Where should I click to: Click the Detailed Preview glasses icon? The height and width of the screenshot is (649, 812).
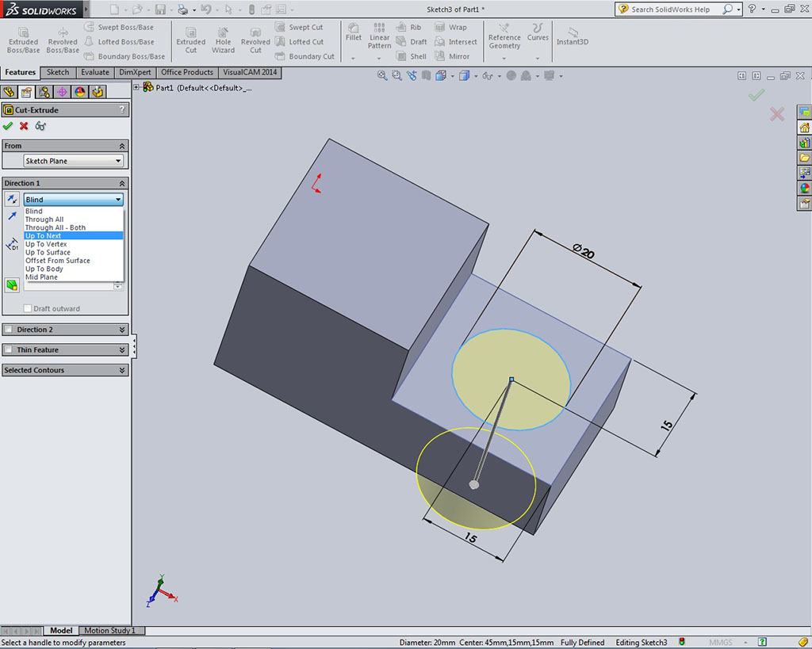[40, 126]
